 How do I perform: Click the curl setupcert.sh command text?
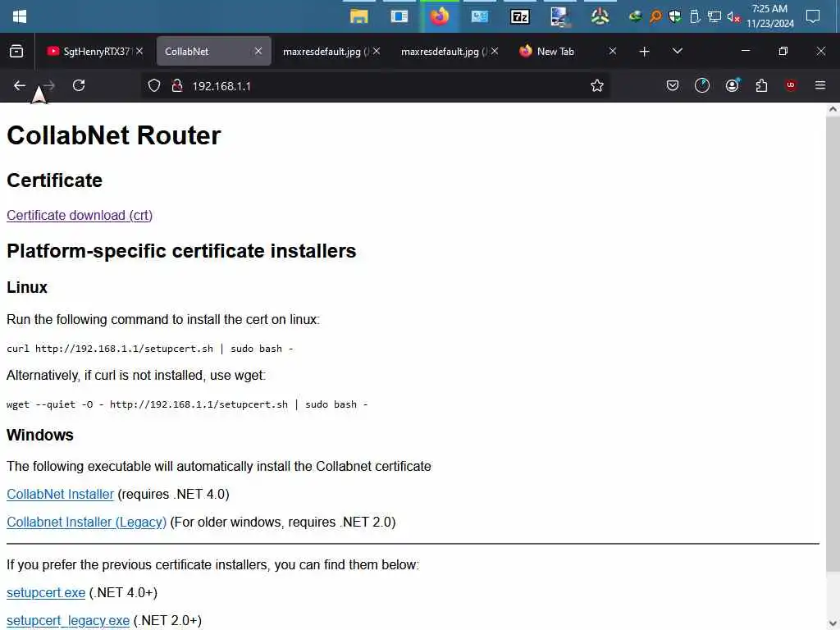pos(149,349)
